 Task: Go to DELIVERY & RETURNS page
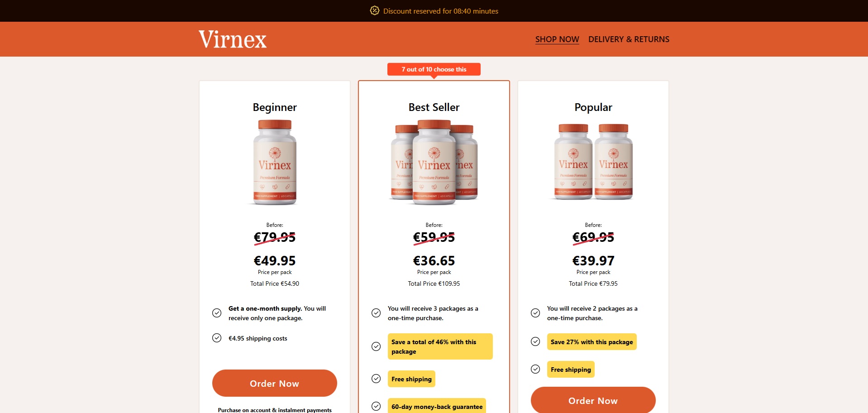[629, 39]
